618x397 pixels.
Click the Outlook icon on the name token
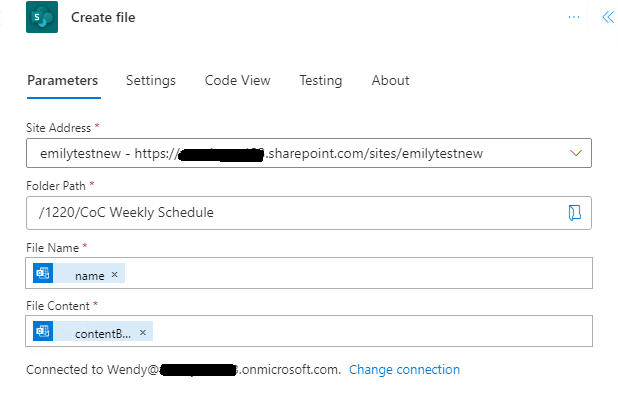(43, 273)
